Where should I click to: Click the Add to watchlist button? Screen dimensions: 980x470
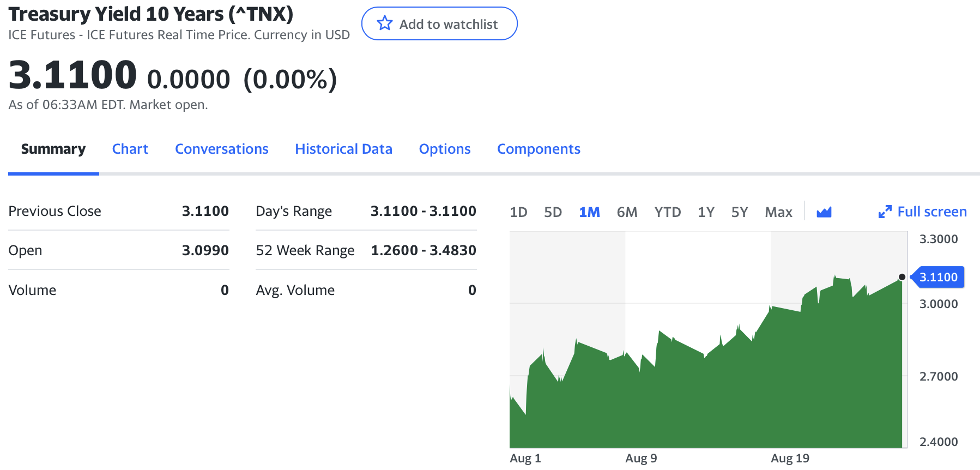click(x=439, y=23)
